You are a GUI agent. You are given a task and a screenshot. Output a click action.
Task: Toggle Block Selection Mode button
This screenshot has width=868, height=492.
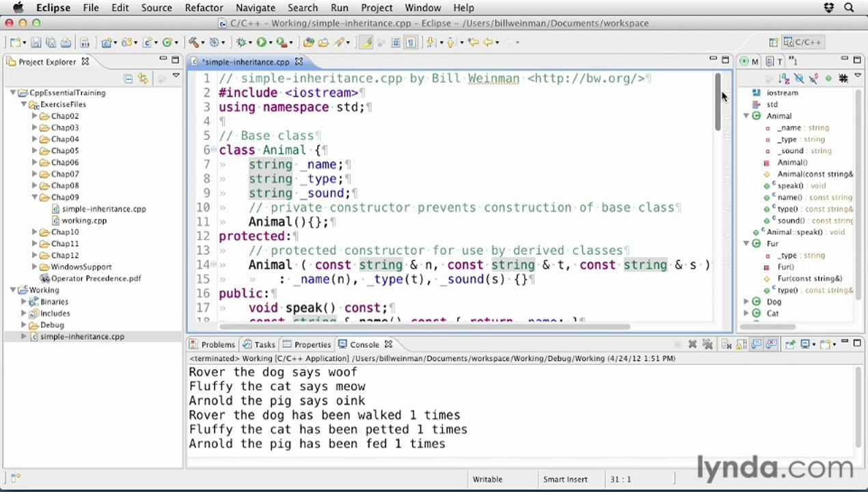[396, 42]
